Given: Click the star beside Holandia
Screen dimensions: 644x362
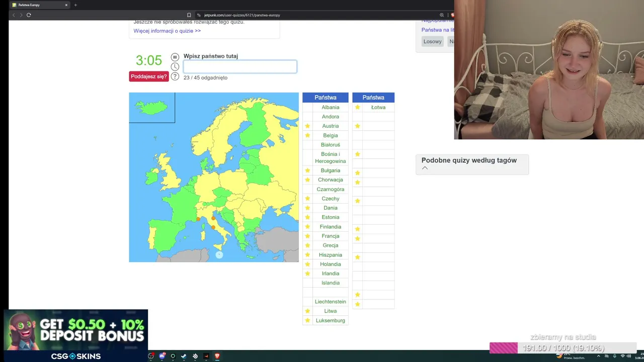Looking at the screenshot, I should [x=307, y=264].
